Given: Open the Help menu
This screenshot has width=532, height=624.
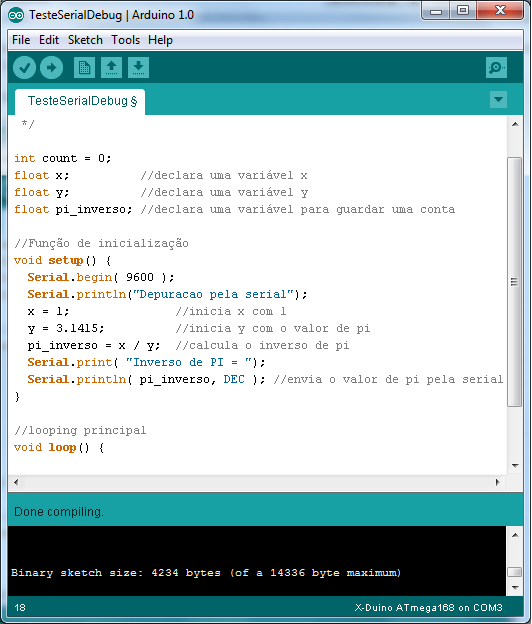Looking at the screenshot, I should point(160,40).
